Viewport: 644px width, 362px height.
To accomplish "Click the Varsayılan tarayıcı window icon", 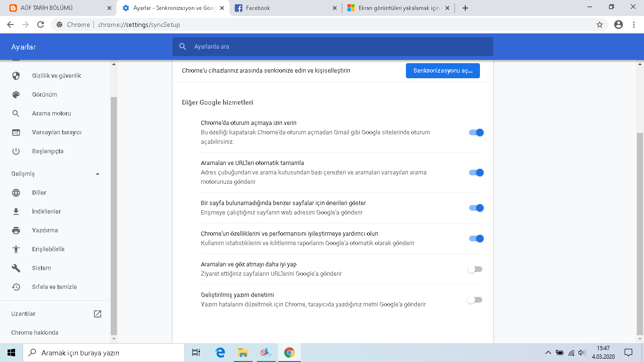I will click(x=16, y=132).
